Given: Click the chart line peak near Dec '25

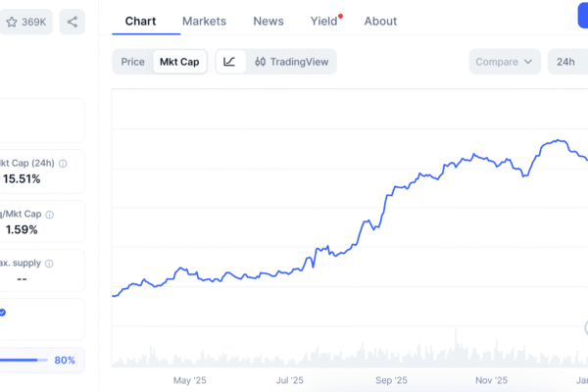Looking at the screenshot, I should tap(558, 140).
